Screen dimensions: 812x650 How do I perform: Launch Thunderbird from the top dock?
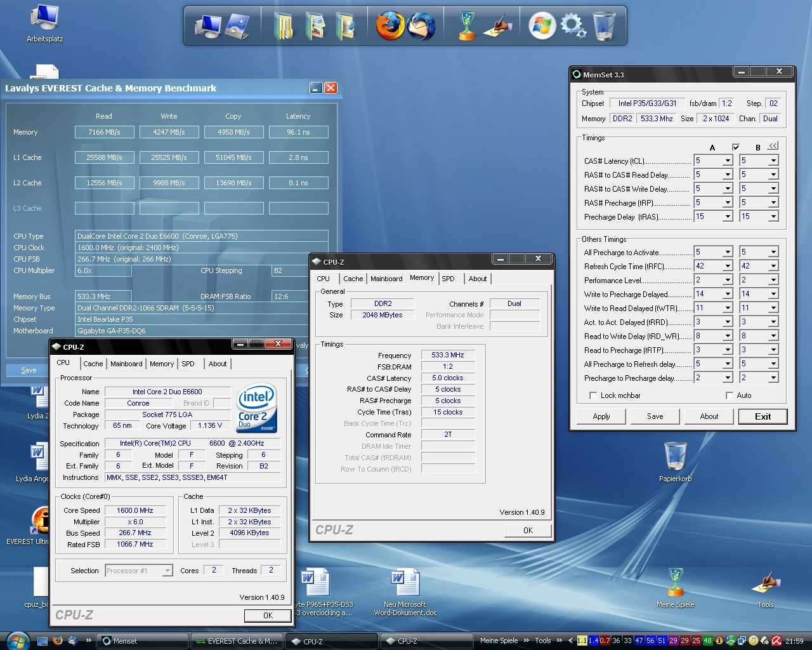click(x=422, y=26)
